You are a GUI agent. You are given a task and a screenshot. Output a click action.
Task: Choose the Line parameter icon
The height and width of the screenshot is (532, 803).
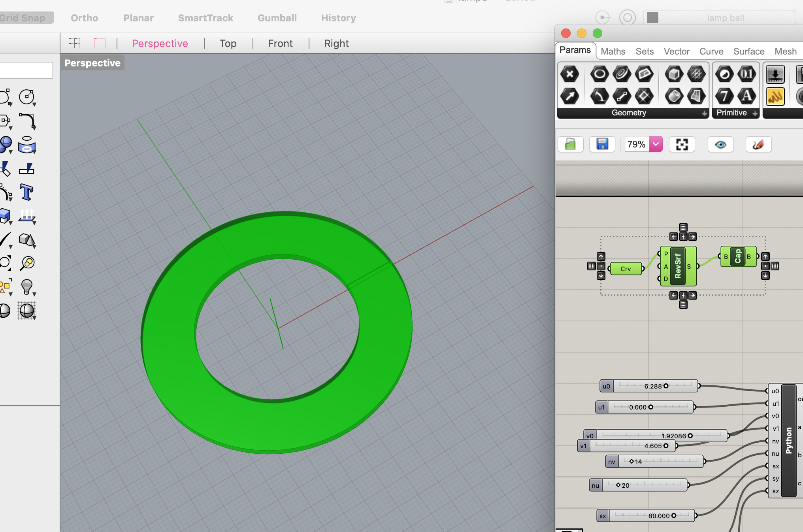click(622, 96)
